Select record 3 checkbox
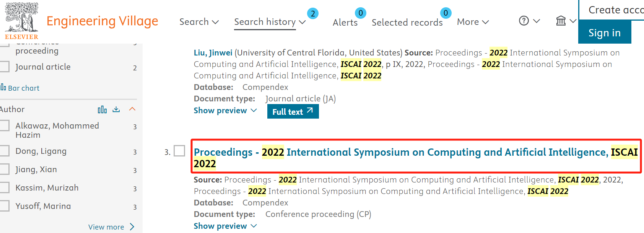 (x=179, y=151)
